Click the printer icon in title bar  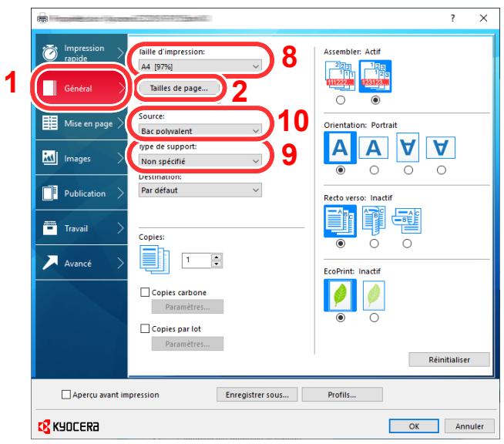42,18
